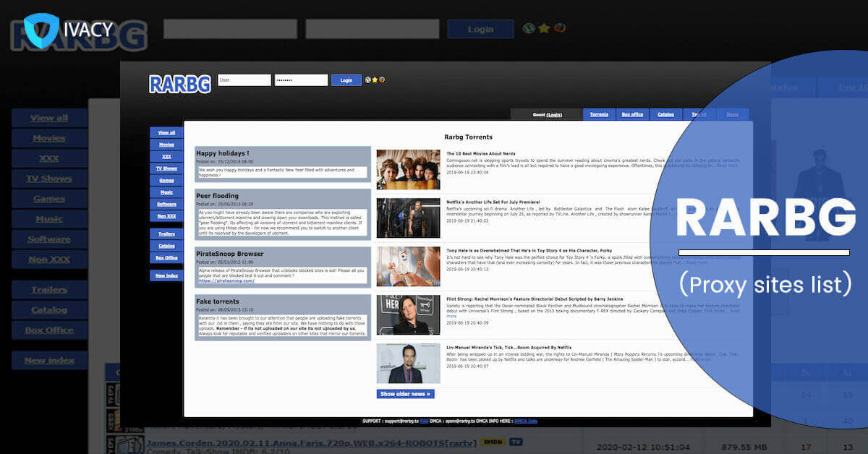
Task: Click headline 'The 10 Best Movies About Nerds'
Action: click(x=480, y=154)
